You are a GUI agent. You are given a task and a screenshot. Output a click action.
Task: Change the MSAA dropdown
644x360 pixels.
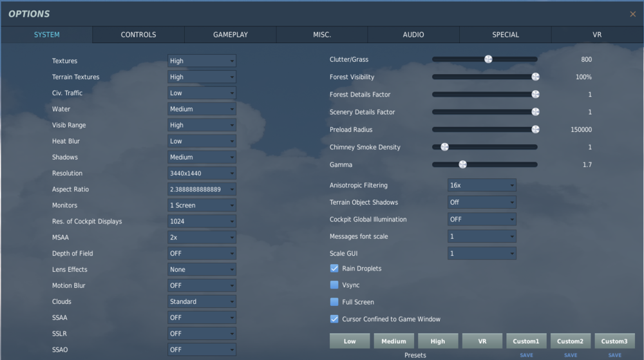(202, 237)
